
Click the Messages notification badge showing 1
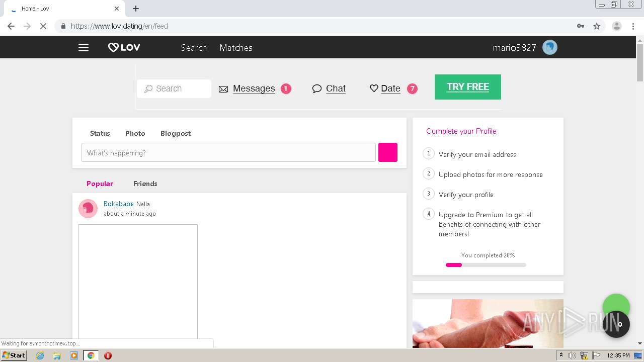pos(286,88)
